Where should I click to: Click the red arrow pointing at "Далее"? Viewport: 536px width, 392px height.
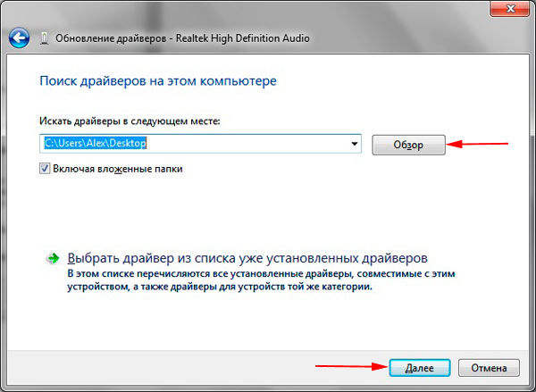click(348, 366)
